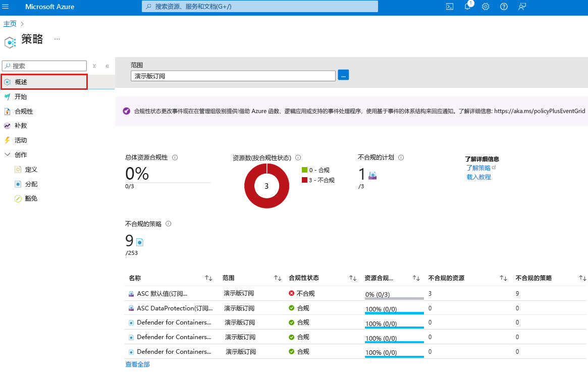The image size is (588, 376).
Task: Sort table by 资源合规 column arrows
Action: pos(416,278)
